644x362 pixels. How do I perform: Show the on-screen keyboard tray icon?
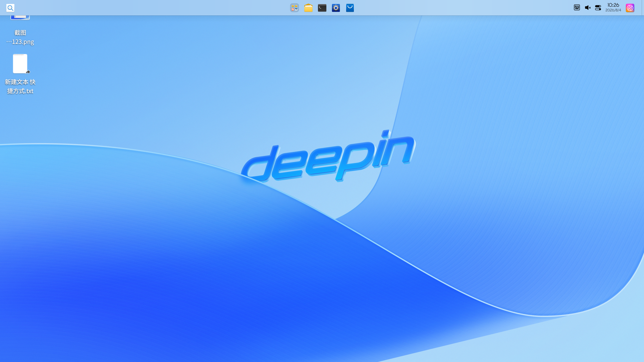click(577, 7)
